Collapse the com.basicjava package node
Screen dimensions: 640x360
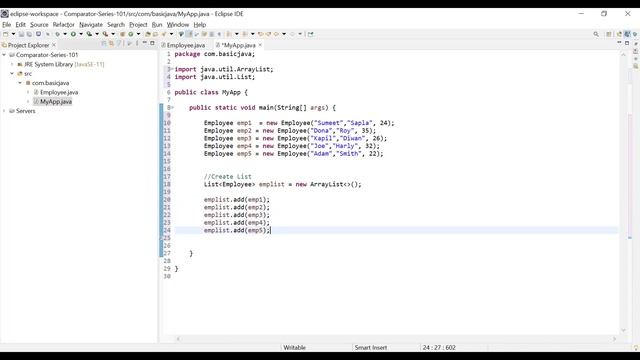point(20,83)
